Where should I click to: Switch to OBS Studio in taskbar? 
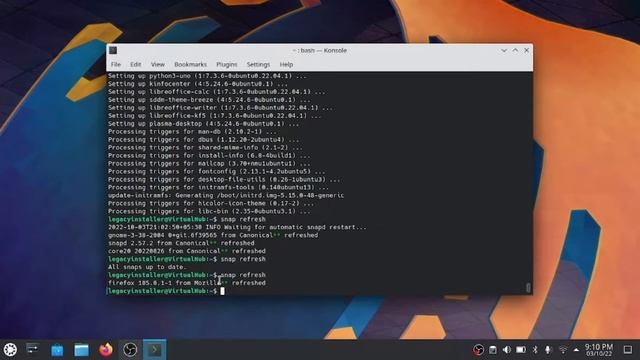(x=130, y=350)
